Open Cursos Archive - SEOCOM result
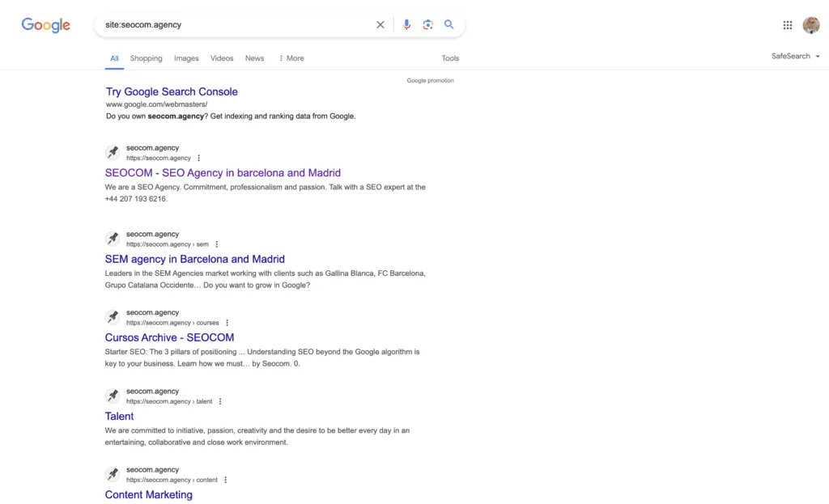Screen dimensions: 829x504 click(169, 337)
